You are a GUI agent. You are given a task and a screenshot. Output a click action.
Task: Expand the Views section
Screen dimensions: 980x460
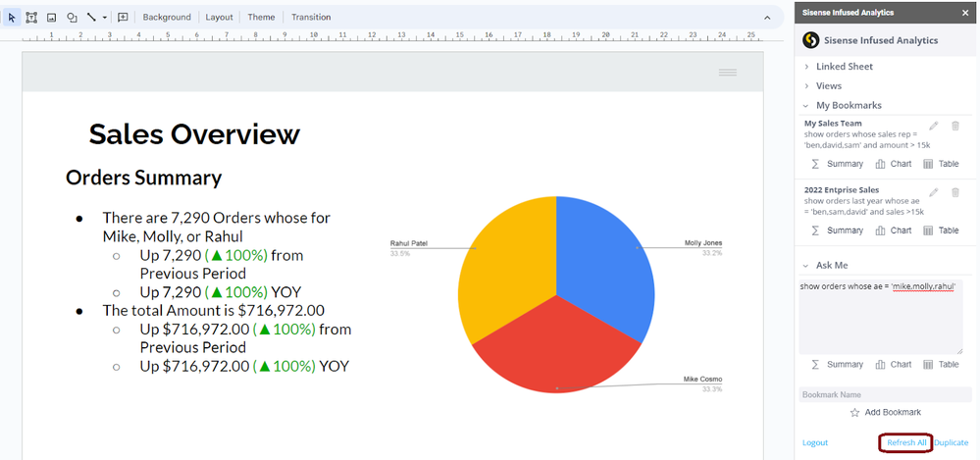coord(828,86)
